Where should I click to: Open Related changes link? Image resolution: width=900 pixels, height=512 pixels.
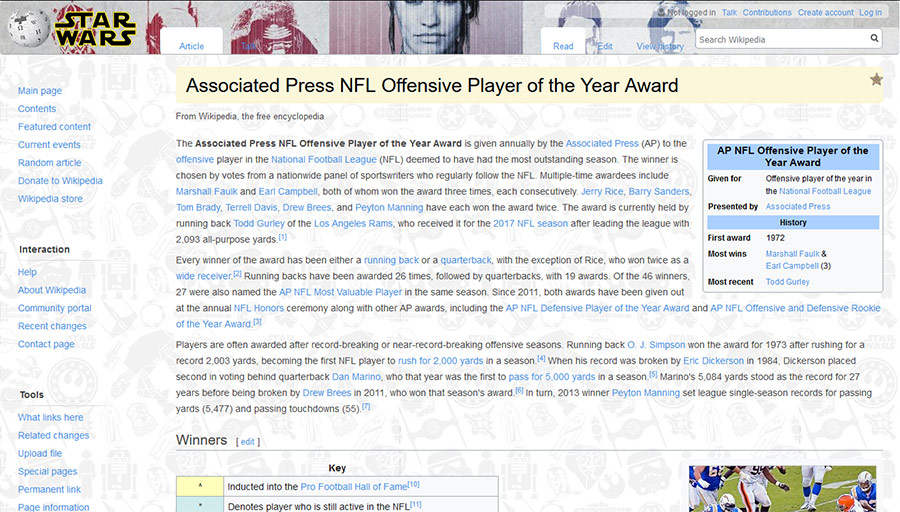[x=53, y=436]
